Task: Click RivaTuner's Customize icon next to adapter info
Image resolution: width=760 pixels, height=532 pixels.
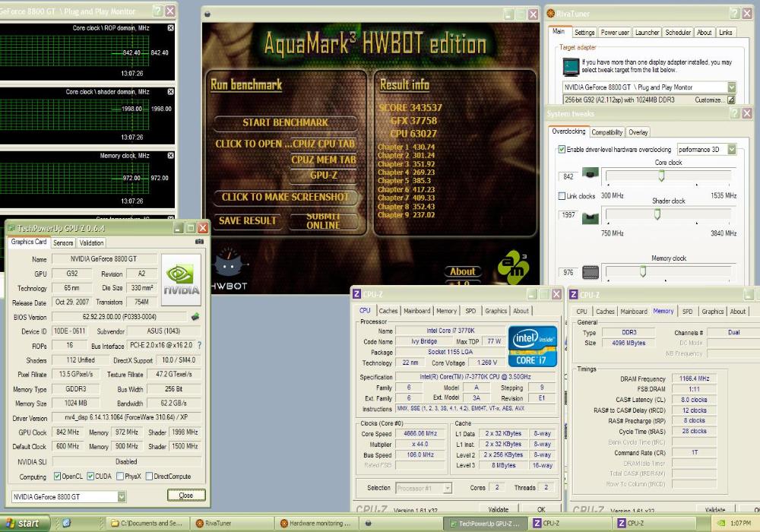Action: coord(731,100)
